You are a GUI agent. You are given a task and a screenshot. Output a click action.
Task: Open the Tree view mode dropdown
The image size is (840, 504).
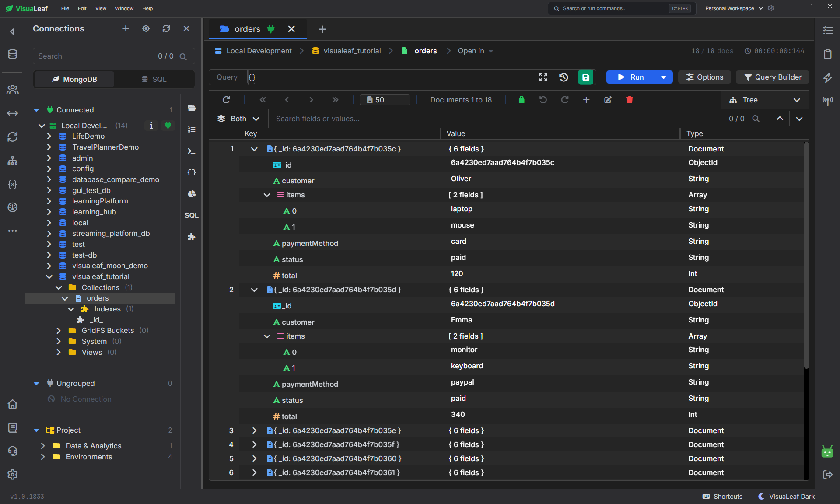click(765, 100)
